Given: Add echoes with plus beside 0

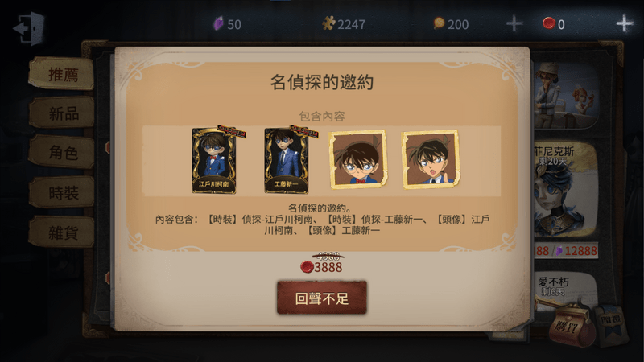Looking at the screenshot, I should coord(625,23).
